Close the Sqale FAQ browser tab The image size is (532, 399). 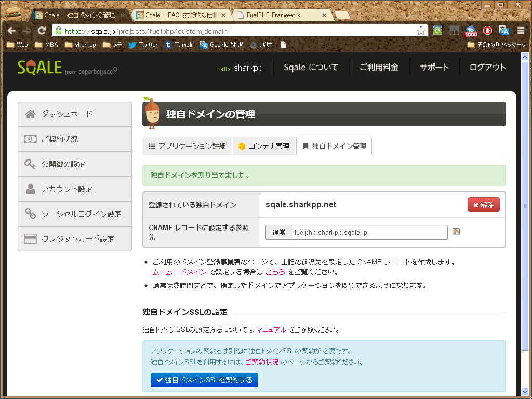pyautogui.click(x=223, y=15)
